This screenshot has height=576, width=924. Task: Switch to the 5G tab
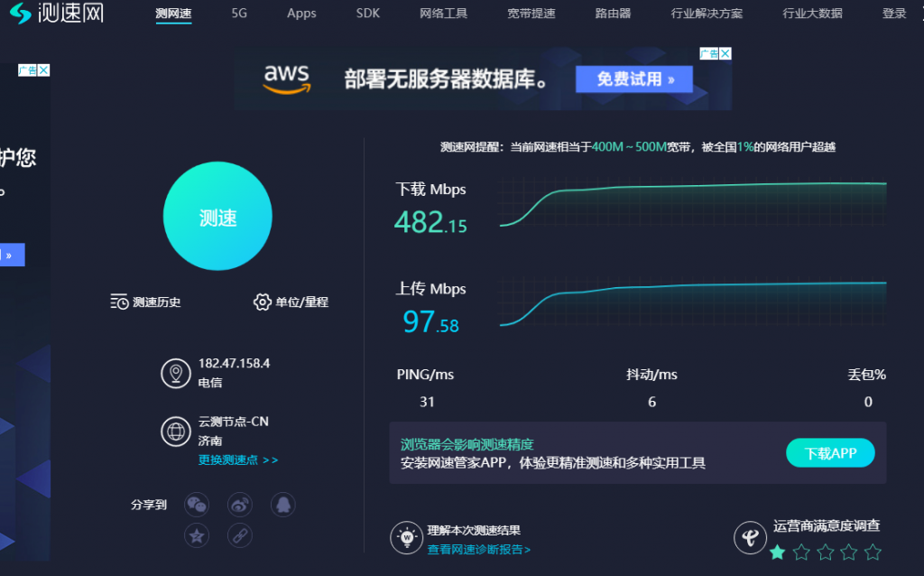pos(238,14)
